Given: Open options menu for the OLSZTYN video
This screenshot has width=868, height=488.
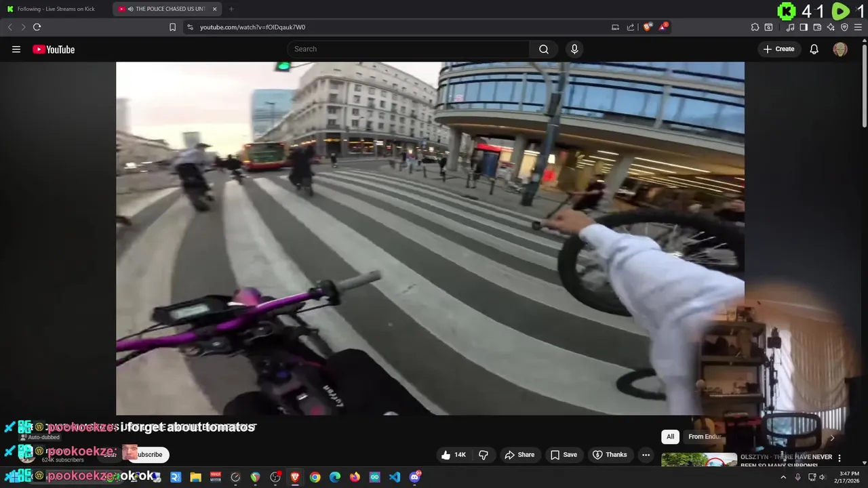Looking at the screenshot, I should click(840, 458).
